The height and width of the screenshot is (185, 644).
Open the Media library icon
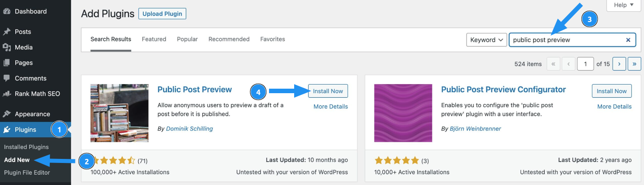click(7, 47)
